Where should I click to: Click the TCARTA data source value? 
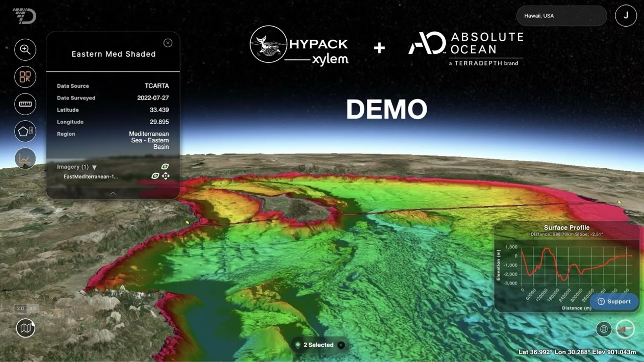pyautogui.click(x=157, y=86)
